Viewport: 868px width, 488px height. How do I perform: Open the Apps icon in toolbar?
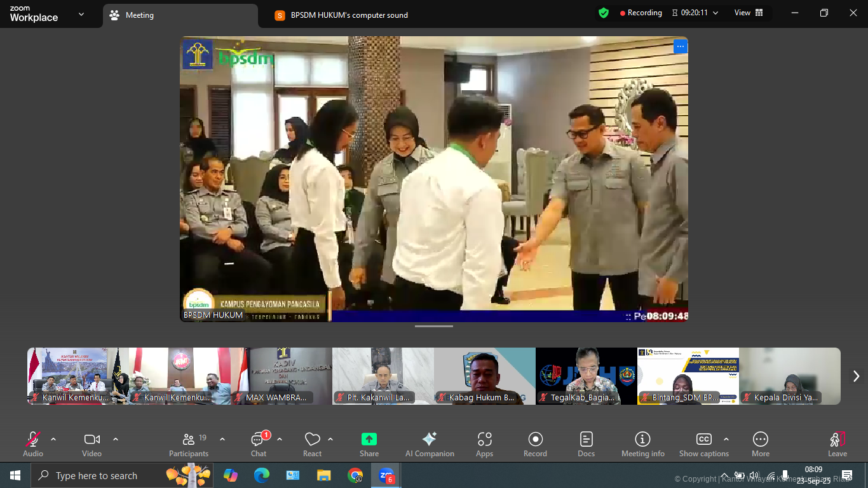(484, 440)
